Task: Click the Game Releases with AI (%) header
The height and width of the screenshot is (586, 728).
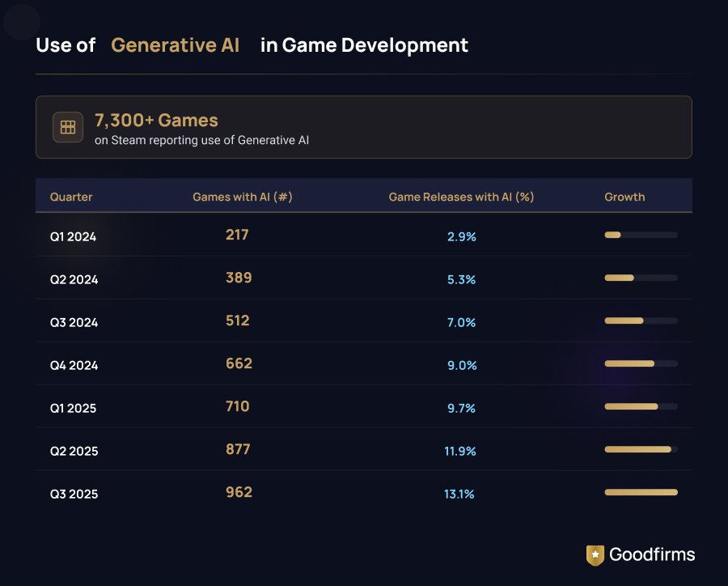Action: tap(461, 197)
